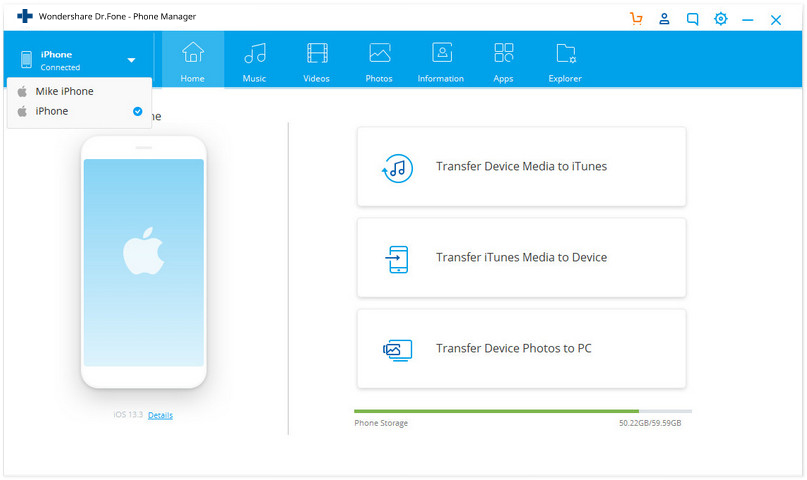Open the user account icon
807x480 pixels.
point(664,19)
